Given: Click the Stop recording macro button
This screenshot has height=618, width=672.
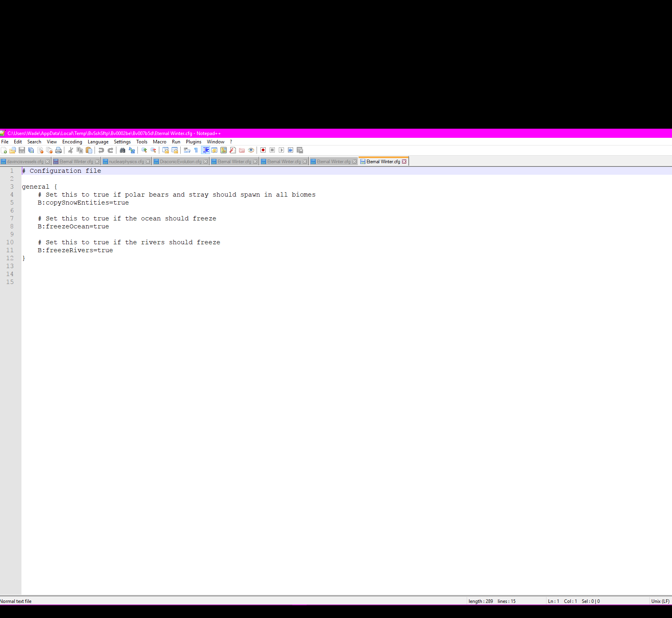Looking at the screenshot, I should click(x=272, y=150).
